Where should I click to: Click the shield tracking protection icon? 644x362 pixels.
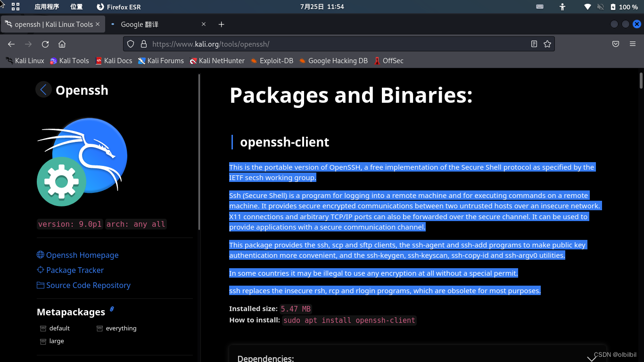(131, 44)
